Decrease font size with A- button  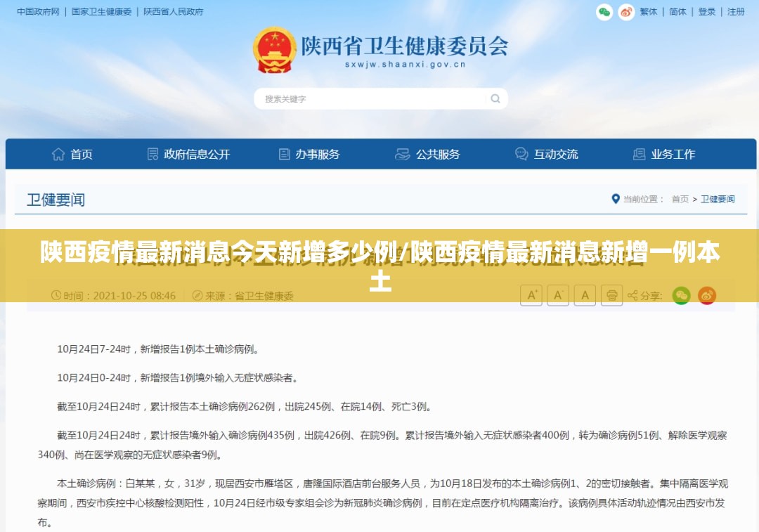(x=557, y=295)
